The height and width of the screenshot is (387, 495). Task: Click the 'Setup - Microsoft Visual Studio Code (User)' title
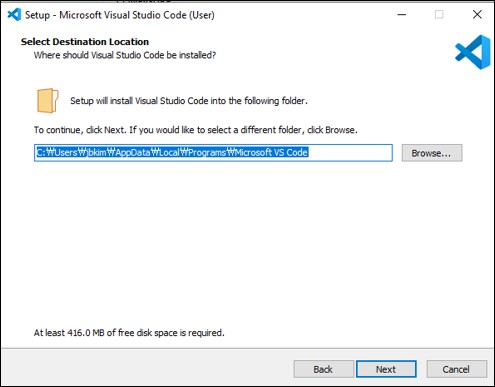[120, 15]
